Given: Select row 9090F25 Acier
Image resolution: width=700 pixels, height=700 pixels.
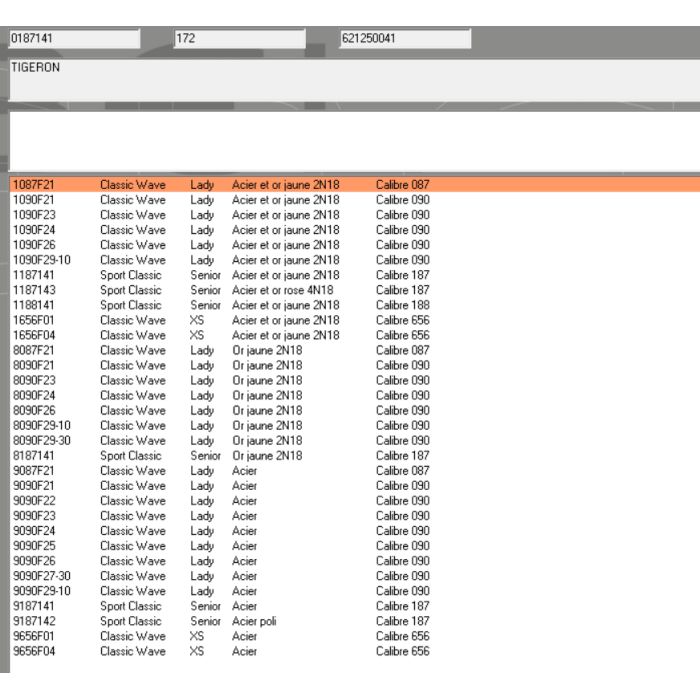Looking at the screenshot, I should 354,546.
